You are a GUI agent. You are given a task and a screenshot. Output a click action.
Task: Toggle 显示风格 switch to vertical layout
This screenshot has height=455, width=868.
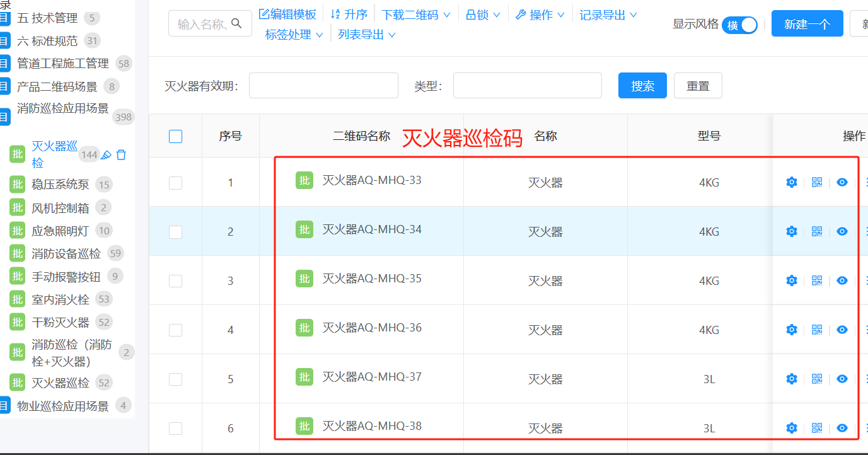pyautogui.click(x=739, y=25)
